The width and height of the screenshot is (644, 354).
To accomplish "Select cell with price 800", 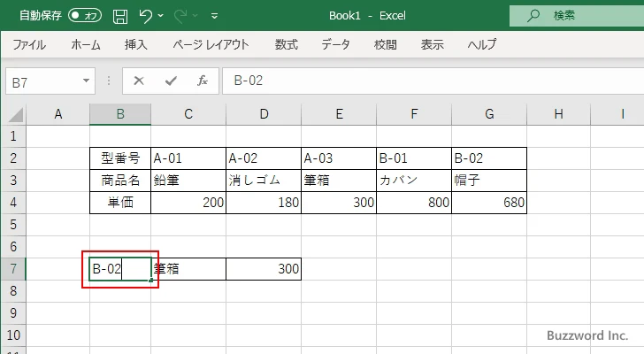I will pyautogui.click(x=414, y=203).
